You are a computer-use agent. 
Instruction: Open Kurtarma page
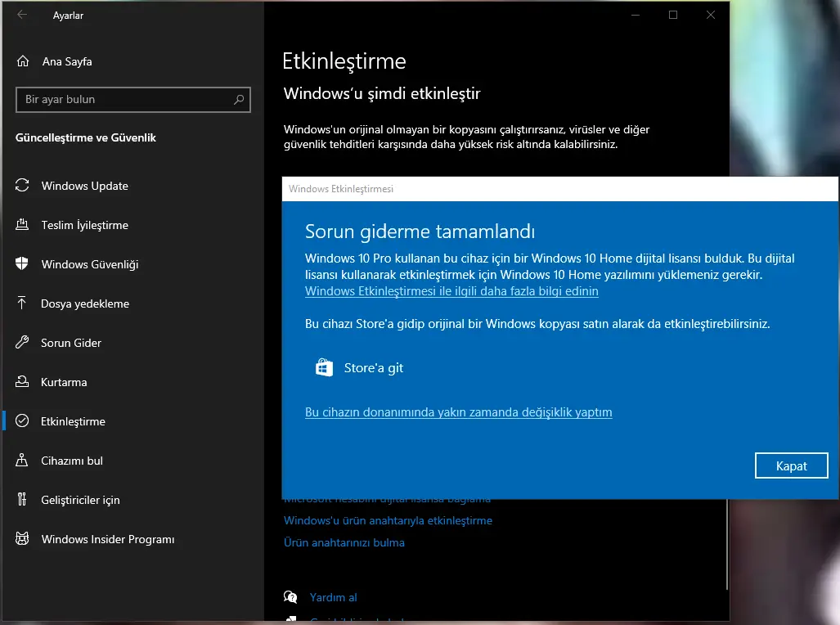point(133,382)
